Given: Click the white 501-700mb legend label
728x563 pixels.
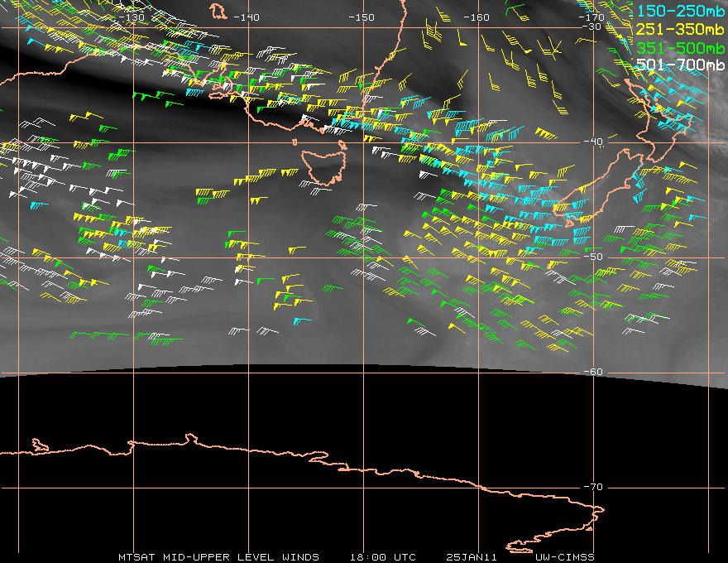Looking at the screenshot, I should coord(681,65).
